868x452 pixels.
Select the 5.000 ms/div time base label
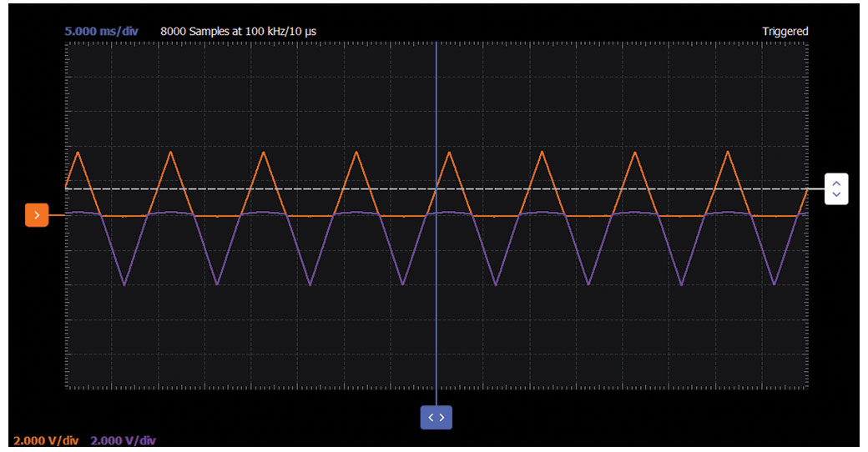coord(101,32)
